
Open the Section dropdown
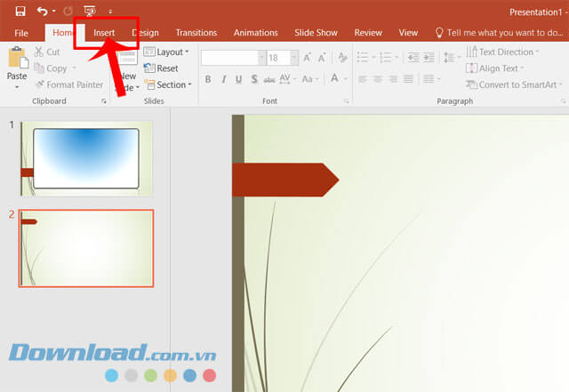pyautogui.click(x=168, y=84)
